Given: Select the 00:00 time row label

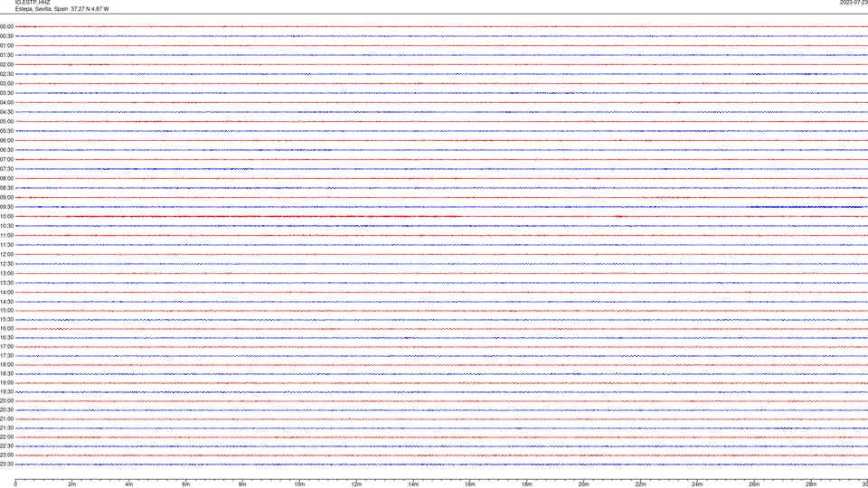Looking at the screenshot, I should click(6, 26).
